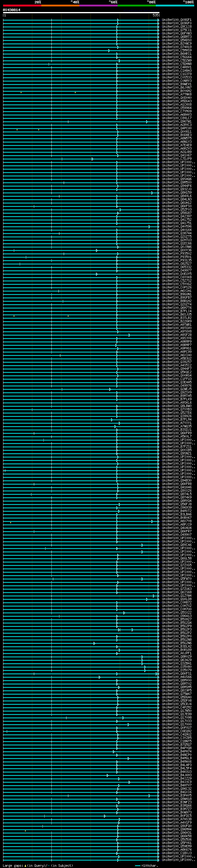The height and width of the screenshot is (868, 197).
Task: Select hit label UniRef100_Q5ADS0
Action: click(177, 40)
